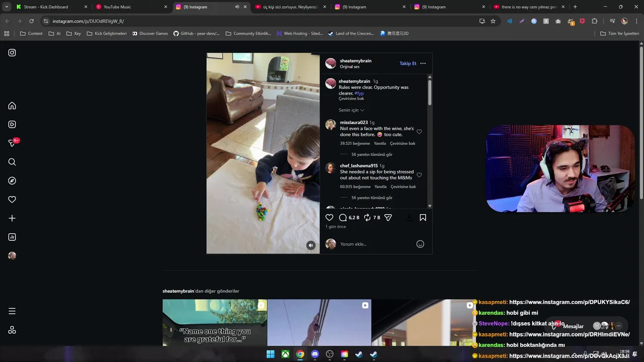Click Chrome icon in the taskbar

coord(300,354)
